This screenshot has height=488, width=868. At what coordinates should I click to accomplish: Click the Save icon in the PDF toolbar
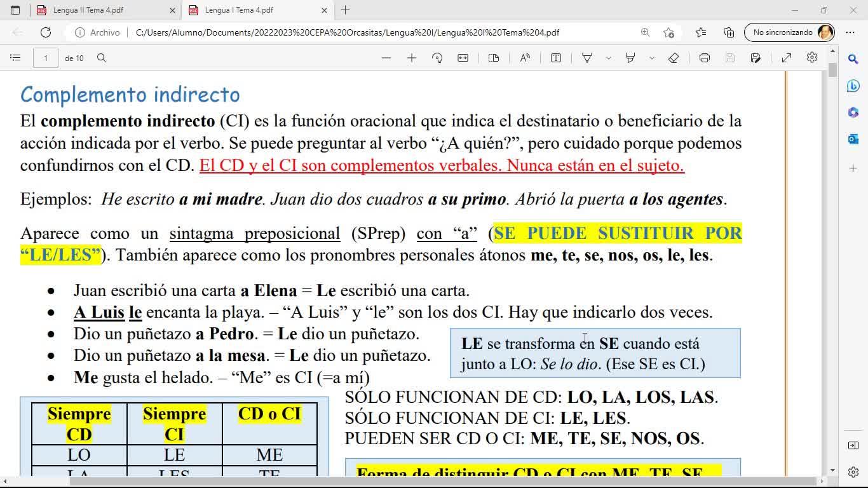(730, 58)
